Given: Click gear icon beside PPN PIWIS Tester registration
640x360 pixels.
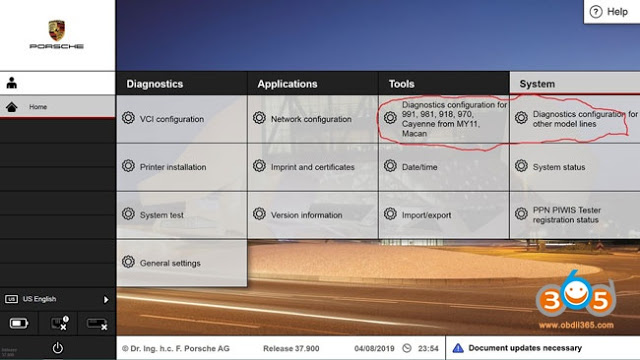Looking at the screenshot, I should (x=521, y=214).
